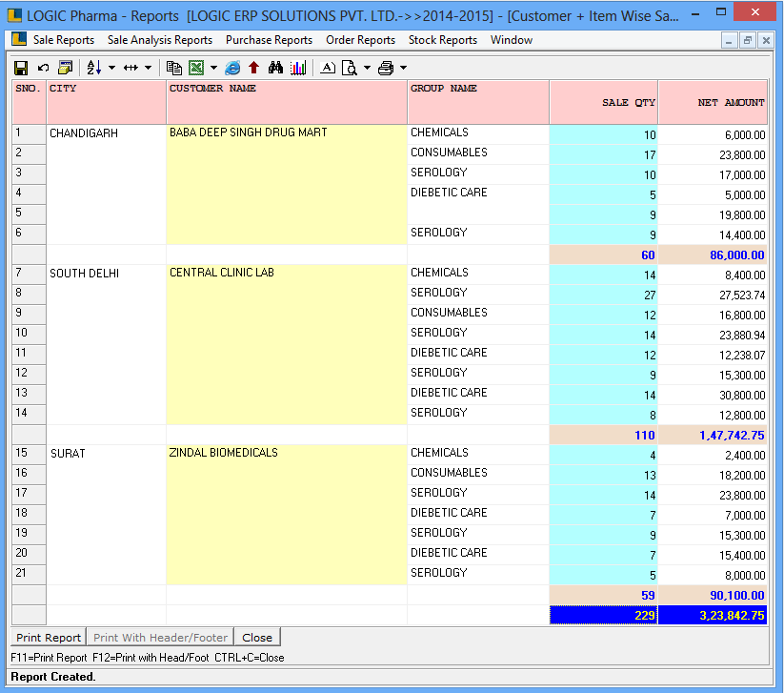
Task: Click the subtotal quantity 110 cell
Action: click(x=604, y=435)
